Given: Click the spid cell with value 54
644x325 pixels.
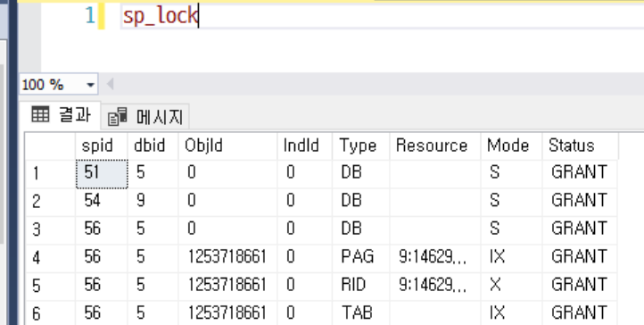Looking at the screenshot, I should pos(102,202).
